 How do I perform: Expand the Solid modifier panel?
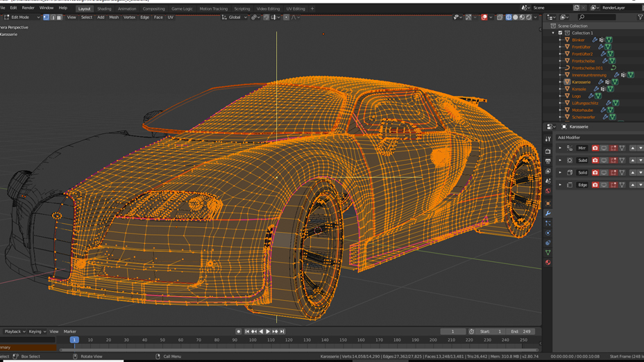(560, 173)
